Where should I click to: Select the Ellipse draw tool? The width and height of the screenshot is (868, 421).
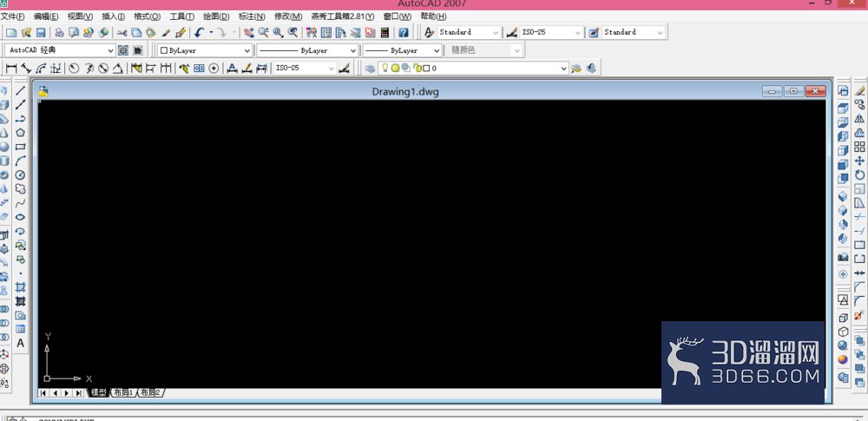point(21,217)
